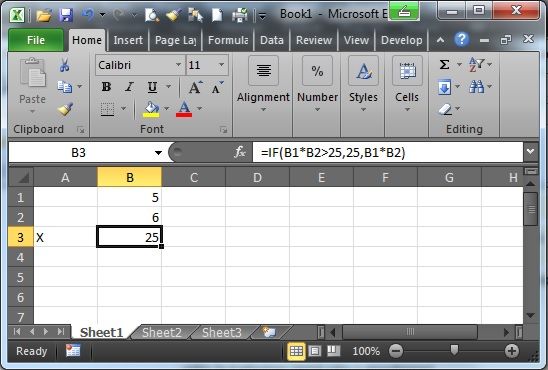Expand the Number group
Screen dimensions: 548x370
pos(317,85)
